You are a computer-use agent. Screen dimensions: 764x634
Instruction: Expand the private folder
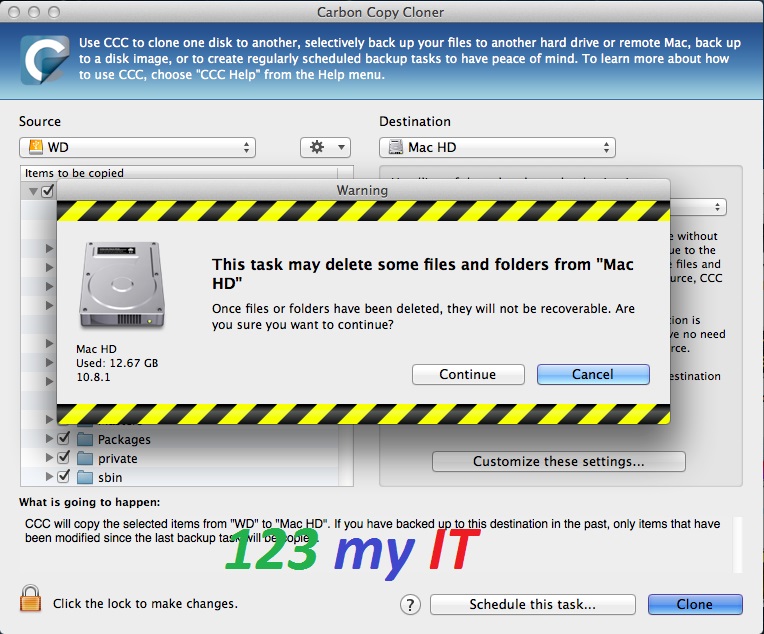point(49,458)
